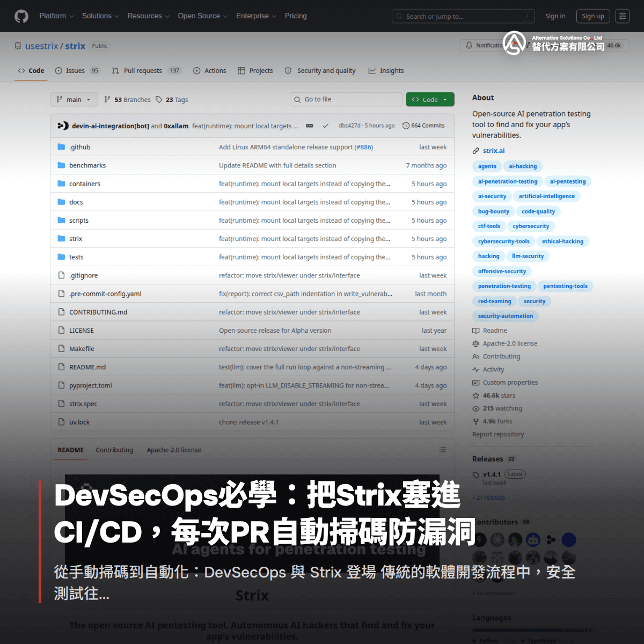The image size is (644, 644).
Task: Open the strix.spec file
Action: tap(83, 404)
